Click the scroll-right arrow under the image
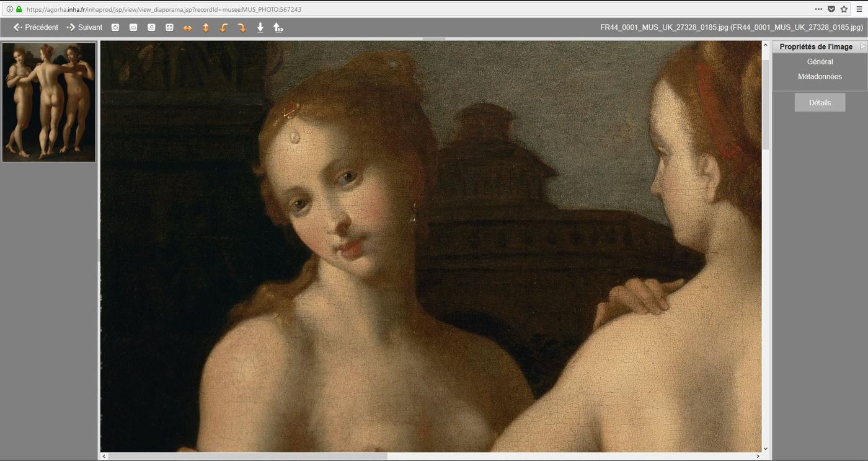Screen dimensions: 868x461 [758, 456]
